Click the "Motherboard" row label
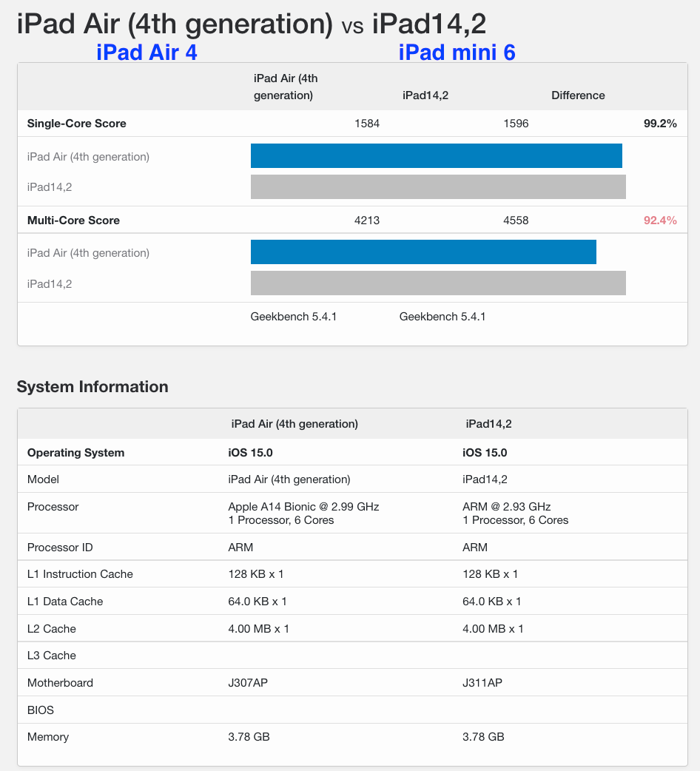This screenshot has width=700, height=771. point(60,683)
